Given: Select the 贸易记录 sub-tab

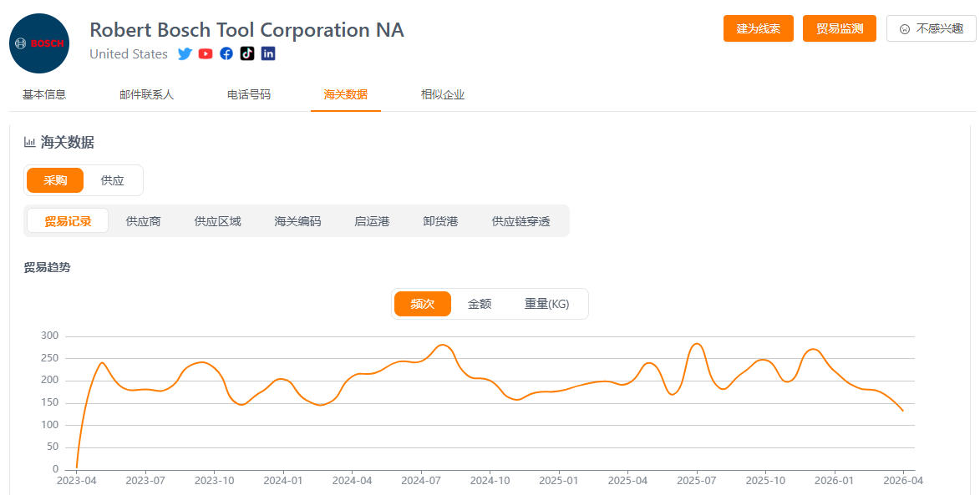Looking at the screenshot, I should 68,221.
